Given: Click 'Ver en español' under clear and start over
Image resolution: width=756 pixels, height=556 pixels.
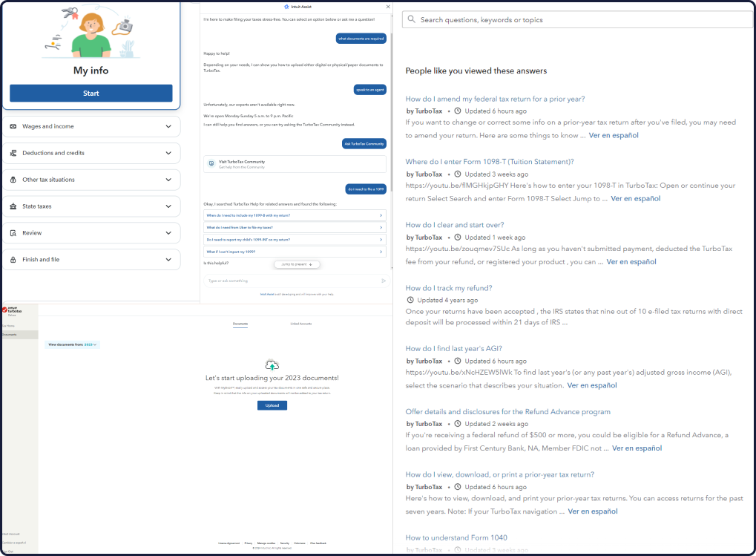Looking at the screenshot, I should [x=631, y=262].
